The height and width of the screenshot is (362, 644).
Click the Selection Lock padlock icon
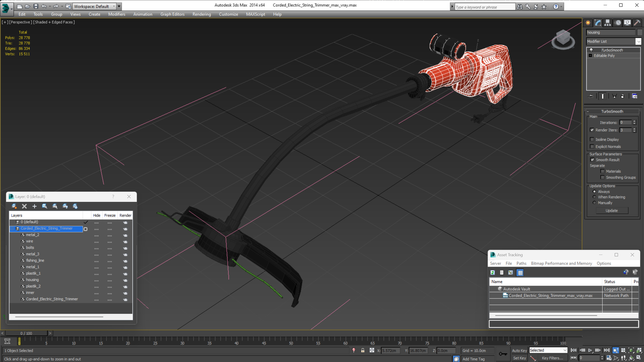click(x=363, y=350)
